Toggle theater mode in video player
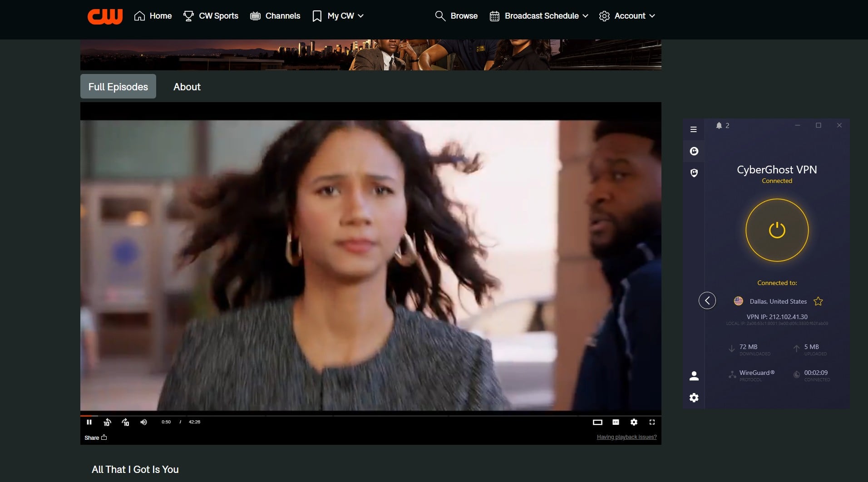Screen dimensions: 868x482 (597, 422)
